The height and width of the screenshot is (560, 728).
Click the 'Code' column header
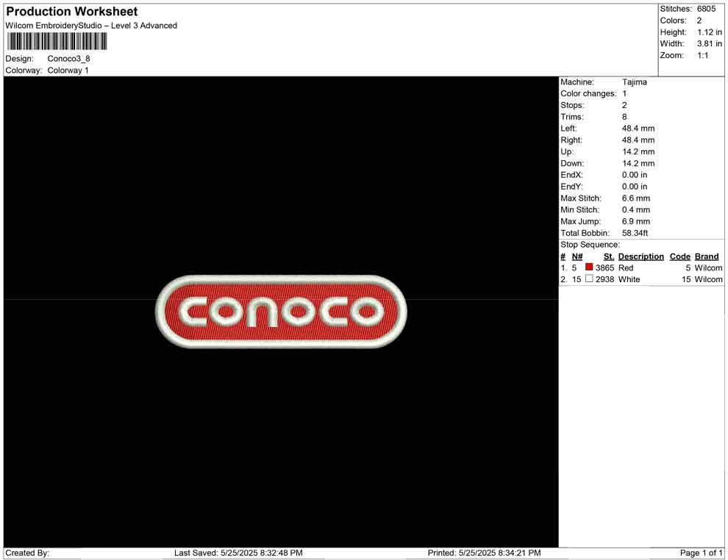click(x=679, y=256)
